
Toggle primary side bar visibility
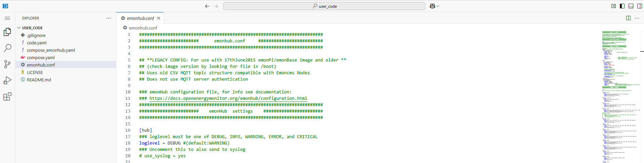click(622, 6)
